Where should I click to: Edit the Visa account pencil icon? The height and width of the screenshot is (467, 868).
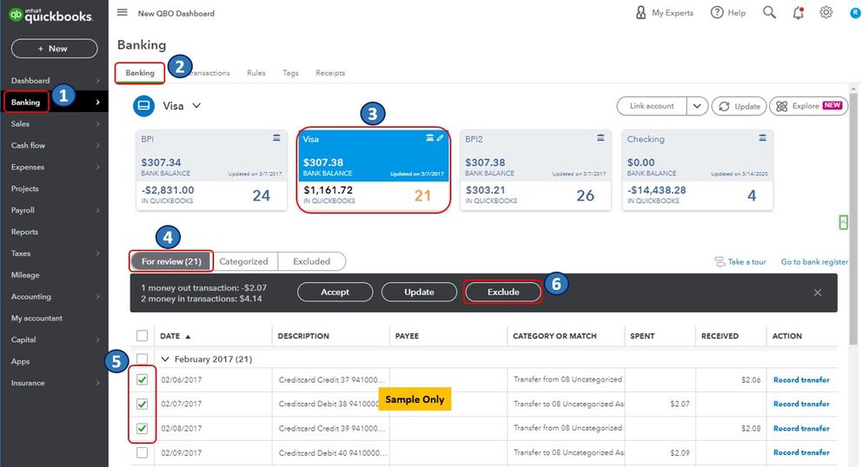441,138
